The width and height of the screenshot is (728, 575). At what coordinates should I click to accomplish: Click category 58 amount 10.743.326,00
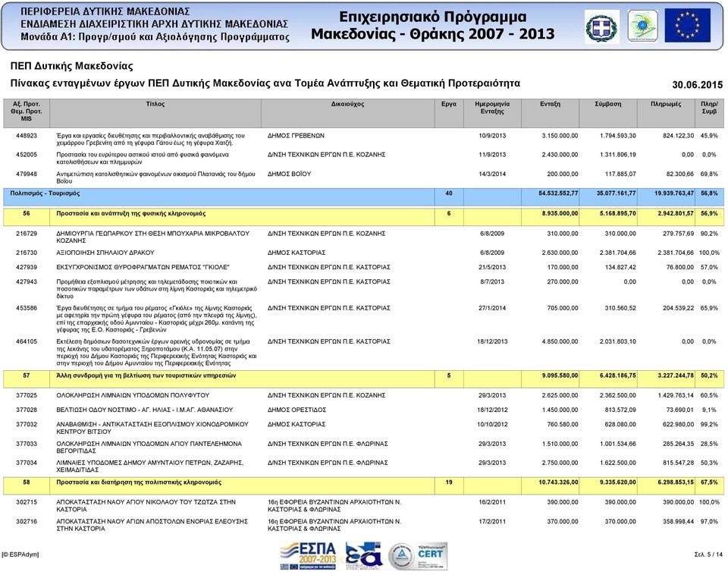pyautogui.click(x=559, y=482)
